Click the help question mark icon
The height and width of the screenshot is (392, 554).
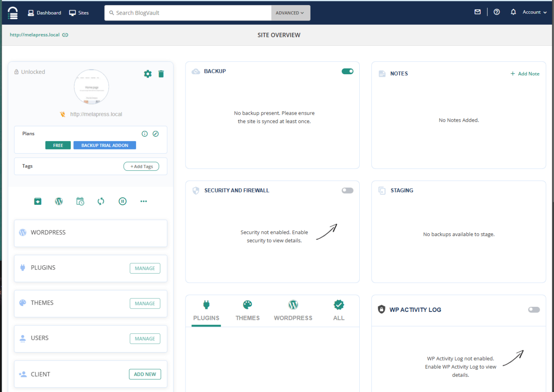tap(497, 12)
